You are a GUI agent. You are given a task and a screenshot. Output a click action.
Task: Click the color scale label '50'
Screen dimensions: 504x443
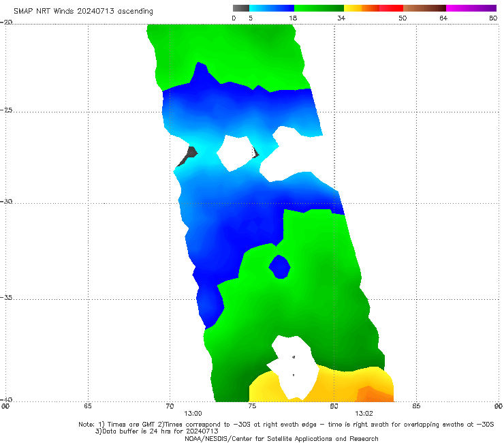point(403,18)
